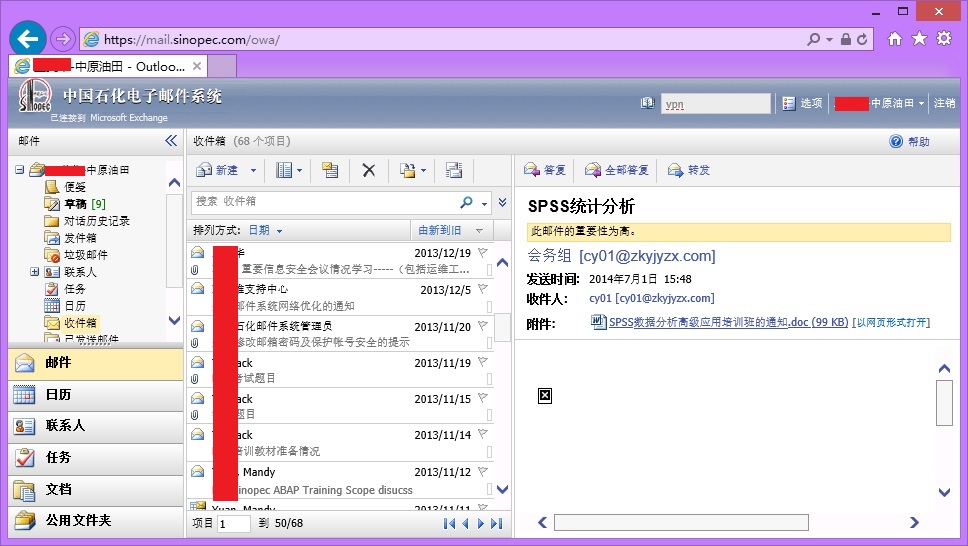Open the favorites star icon
The height and width of the screenshot is (546, 968).
point(920,39)
